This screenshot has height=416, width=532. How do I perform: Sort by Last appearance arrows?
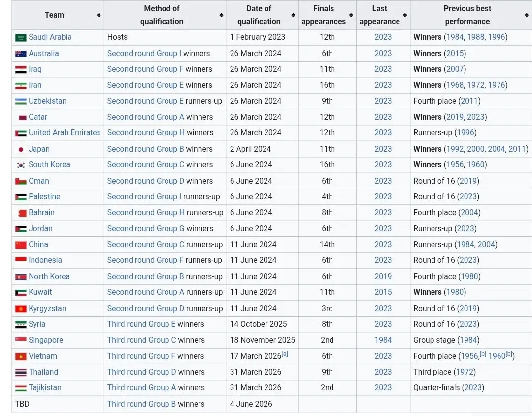[405, 15]
